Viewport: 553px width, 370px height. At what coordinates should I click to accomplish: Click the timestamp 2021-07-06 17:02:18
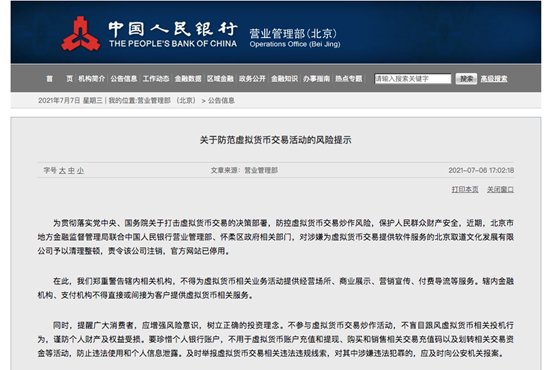(481, 170)
